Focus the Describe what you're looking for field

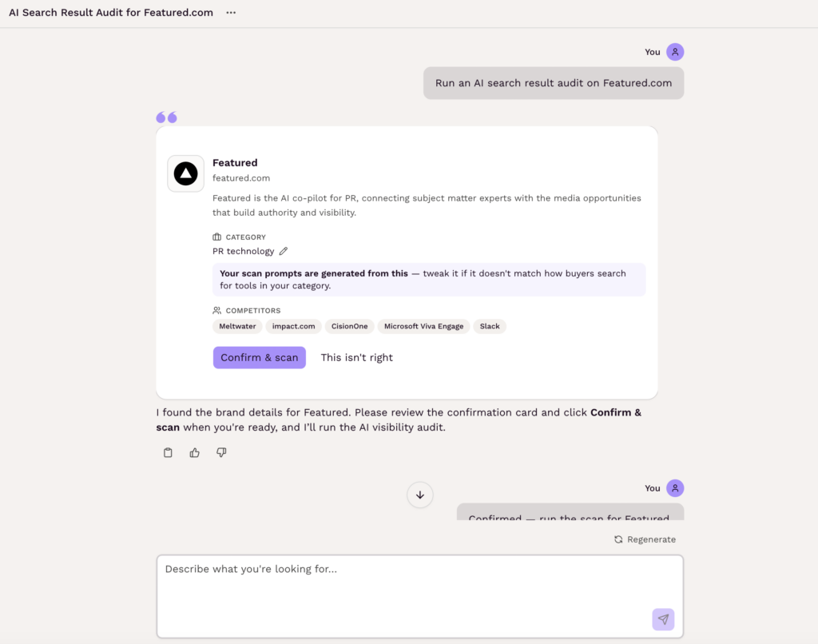click(x=420, y=597)
